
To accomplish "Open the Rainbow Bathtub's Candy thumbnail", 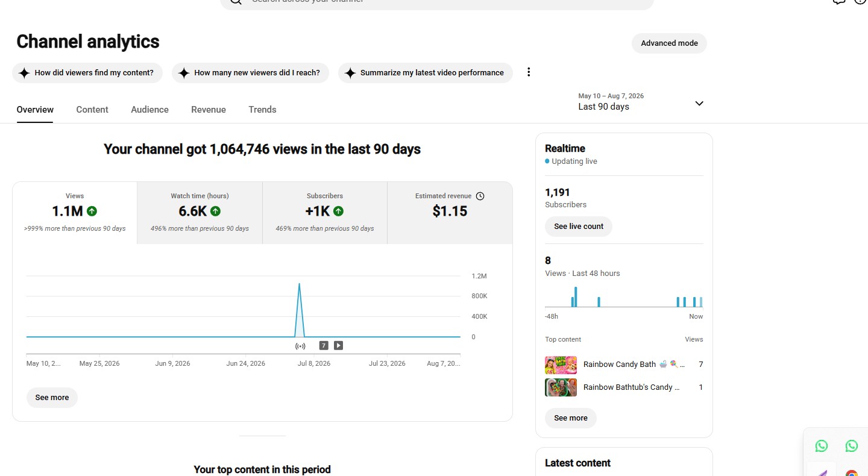I will (x=561, y=387).
